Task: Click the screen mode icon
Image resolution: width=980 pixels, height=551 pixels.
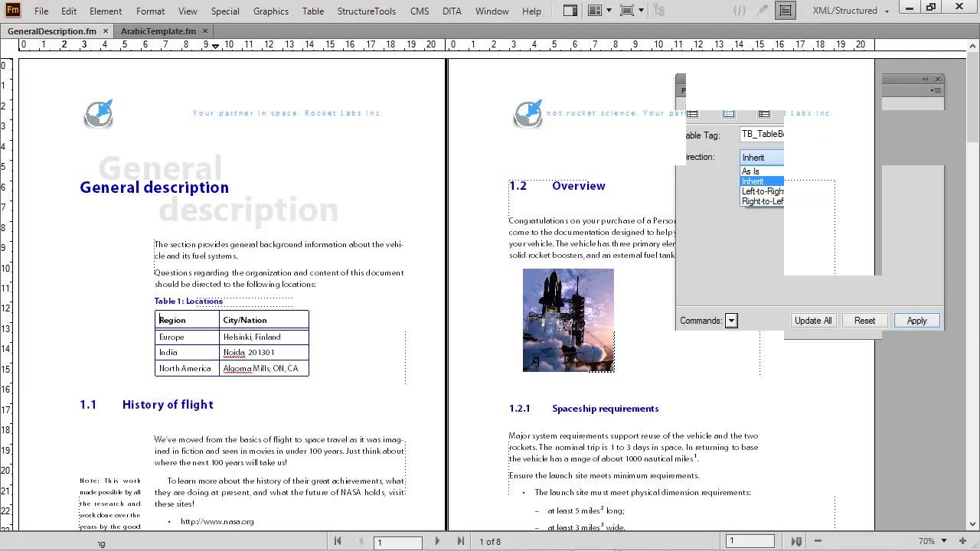Action: [627, 11]
